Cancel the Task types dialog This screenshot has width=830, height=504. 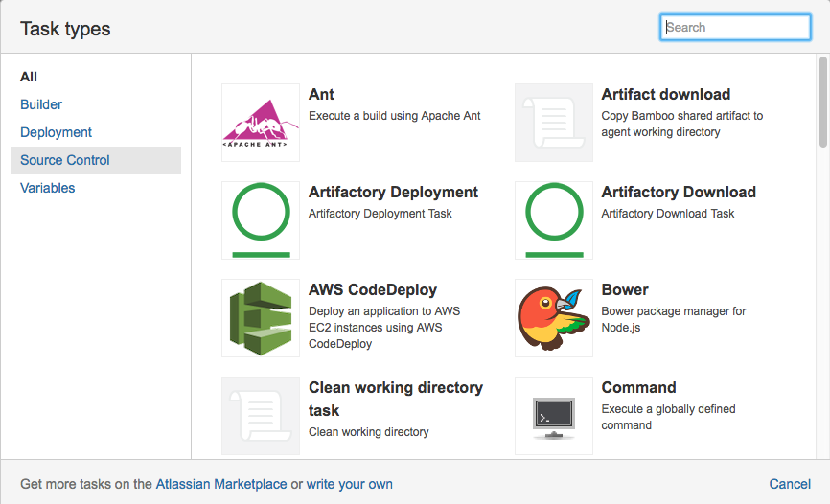point(790,484)
